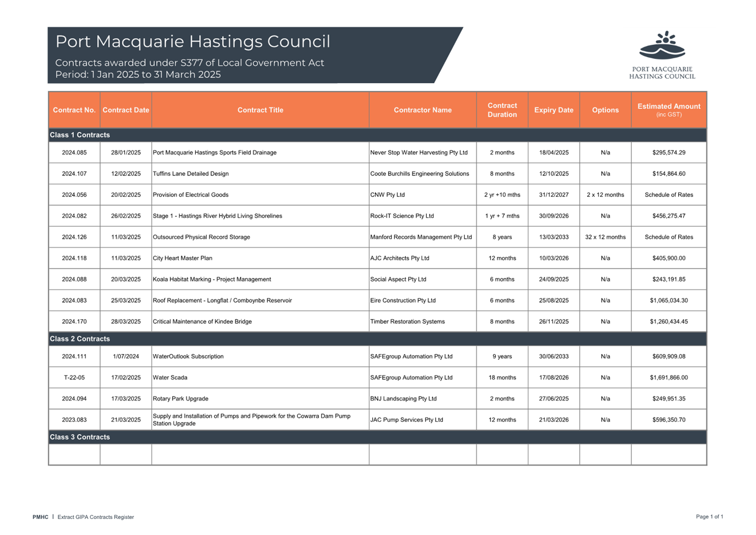Select "Stage 1 - Hastings River Hybrid Living Shorelines"

[x=217, y=216]
